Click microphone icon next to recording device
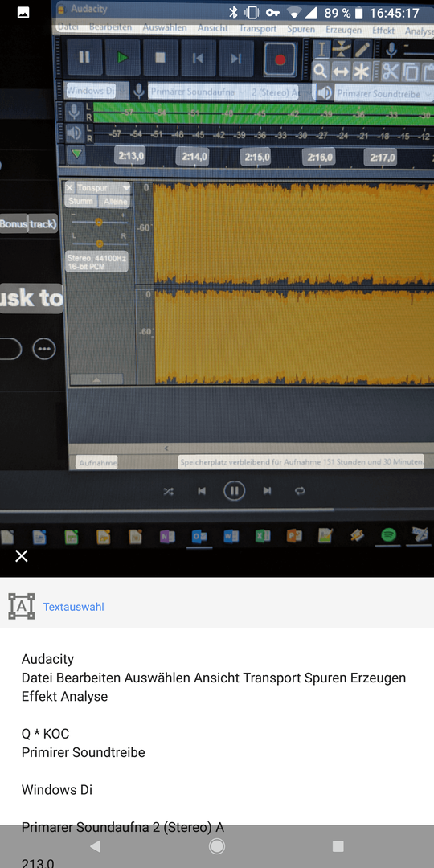The height and width of the screenshot is (868, 434). pyautogui.click(x=138, y=91)
